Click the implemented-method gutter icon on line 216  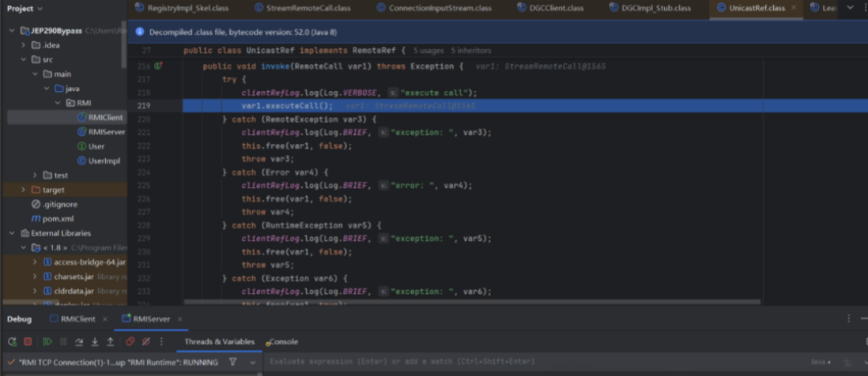click(x=158, y=66)
